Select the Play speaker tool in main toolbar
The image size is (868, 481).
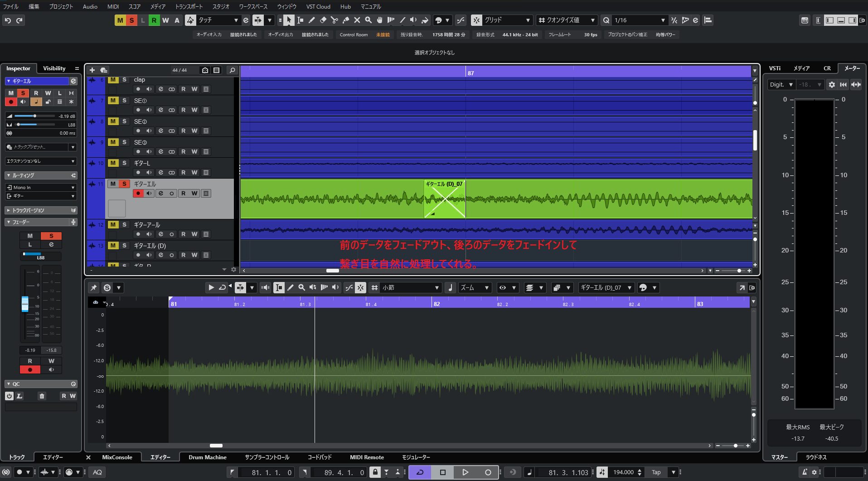tap(413, 20)
